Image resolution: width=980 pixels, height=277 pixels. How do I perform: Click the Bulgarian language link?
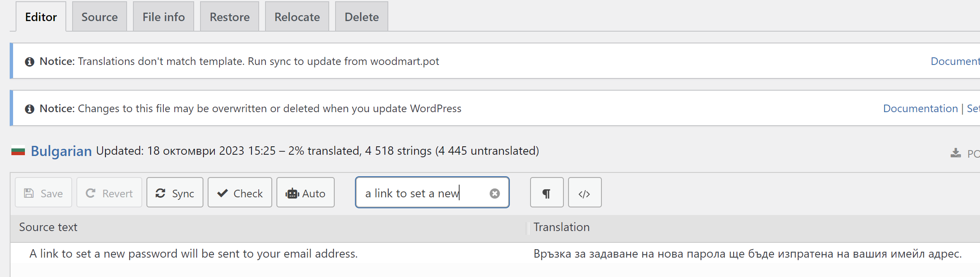pyautogui.click(x=61, y=151)
